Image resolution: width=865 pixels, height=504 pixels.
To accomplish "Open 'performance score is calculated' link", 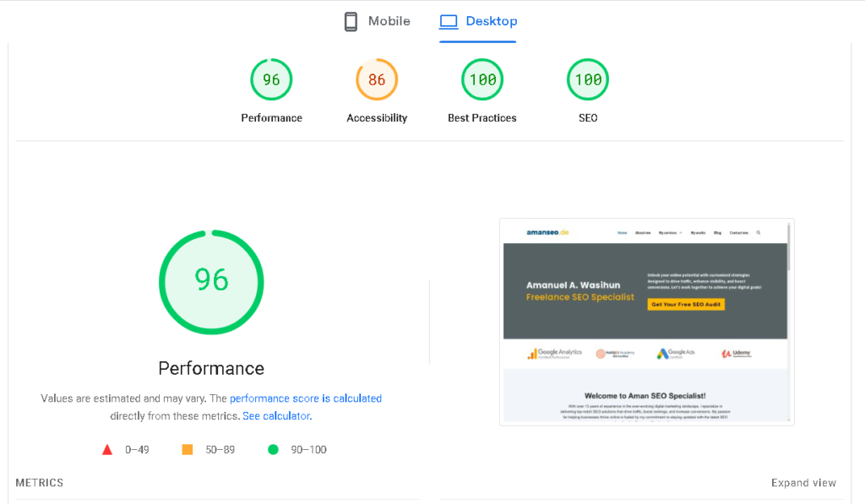I will click(x=306, y=398).
